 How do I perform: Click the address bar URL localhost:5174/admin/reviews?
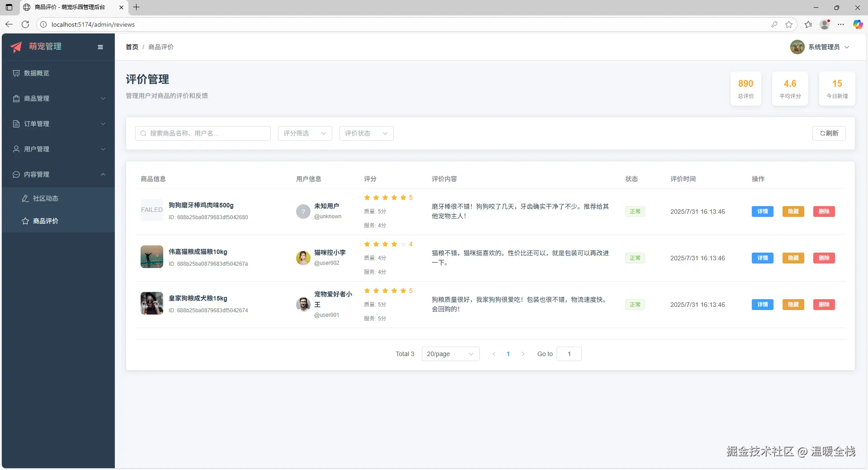[93, 24]
